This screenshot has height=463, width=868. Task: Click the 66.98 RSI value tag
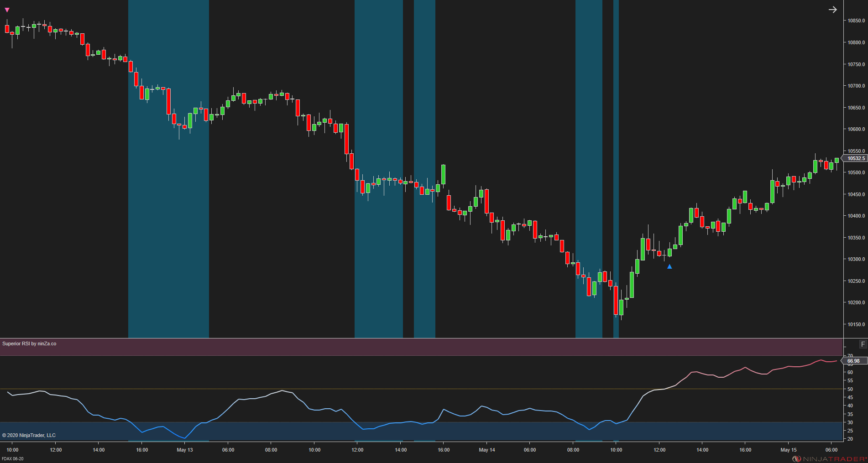tap(854, 360)
